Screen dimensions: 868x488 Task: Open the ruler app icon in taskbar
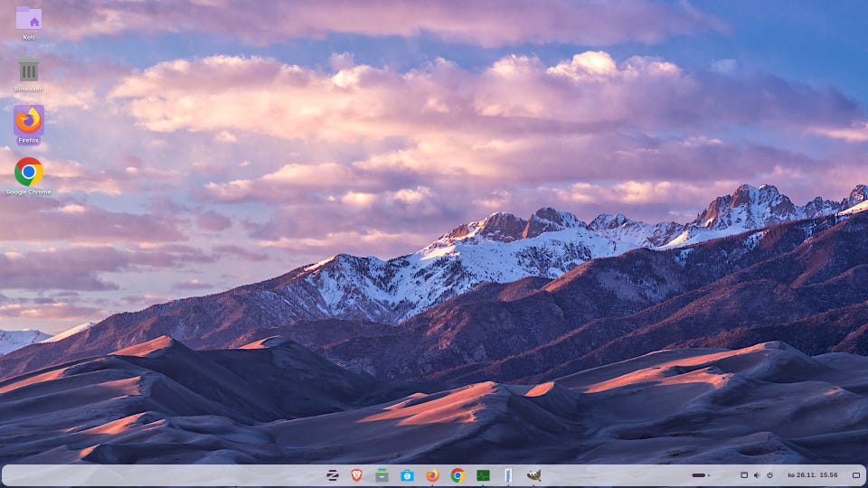[x=508, y=475]
